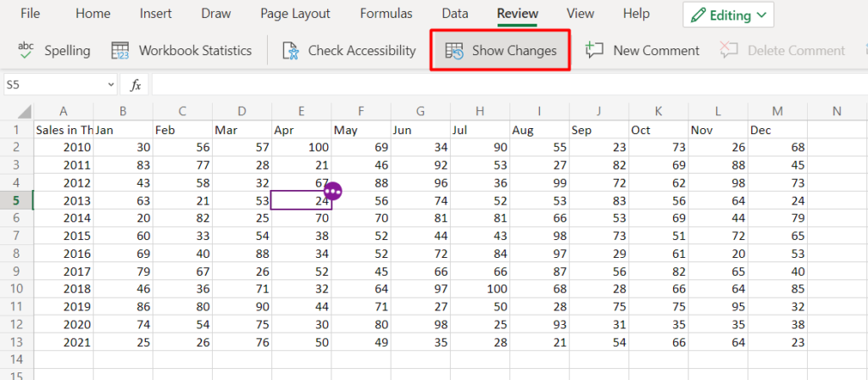Click the Spelling check icon

(x=26, y=50)
